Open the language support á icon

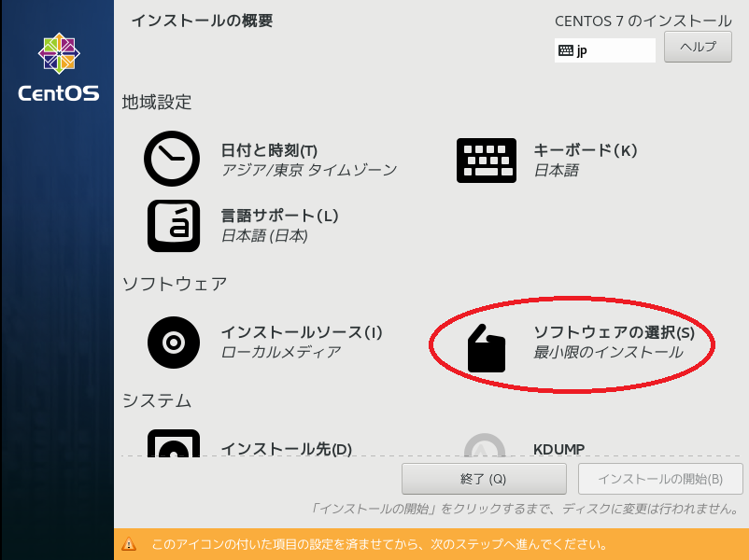(174, 226)
